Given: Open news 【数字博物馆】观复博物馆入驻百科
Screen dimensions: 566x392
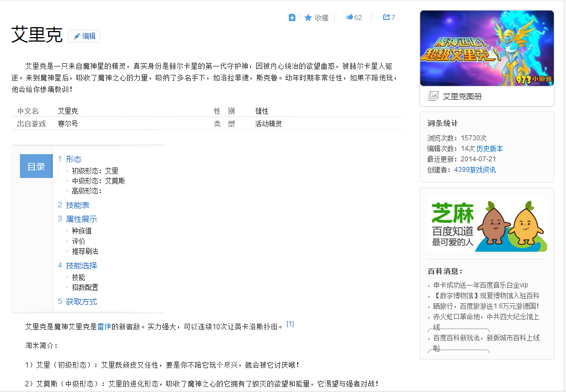Looking at the screenshot, I should coord(486,296).
